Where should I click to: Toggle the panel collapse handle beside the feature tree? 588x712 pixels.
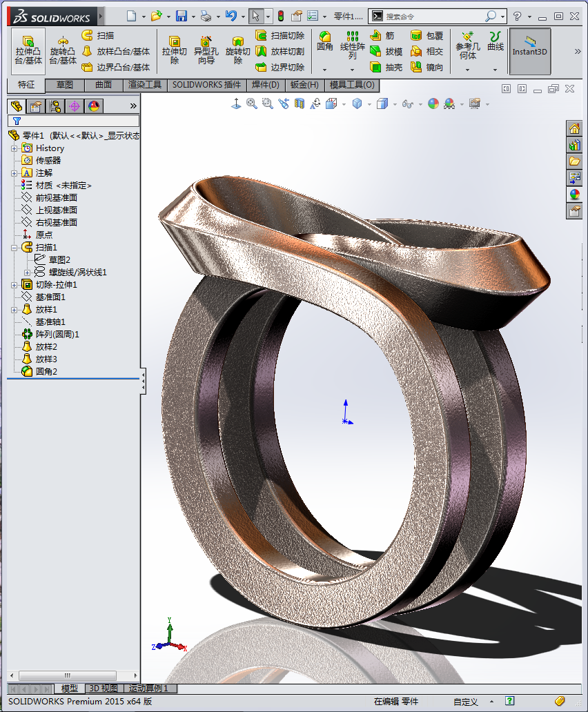(x=143, y=380)
